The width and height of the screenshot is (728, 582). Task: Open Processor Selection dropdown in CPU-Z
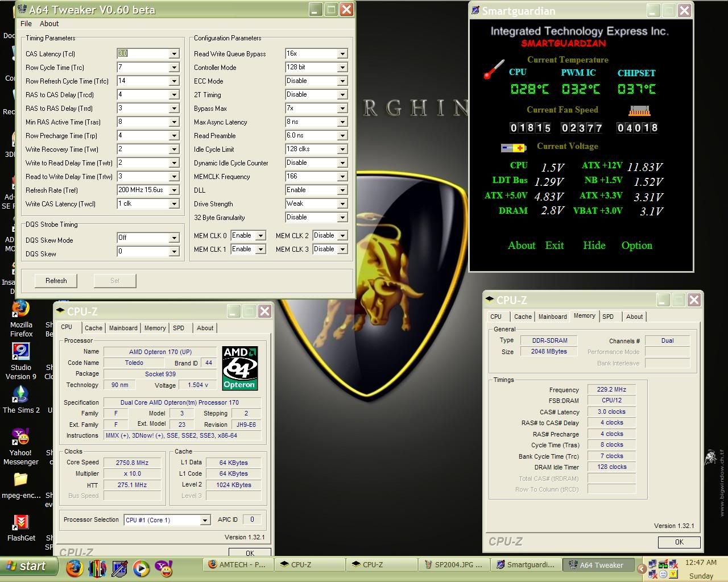click(205, 520)
